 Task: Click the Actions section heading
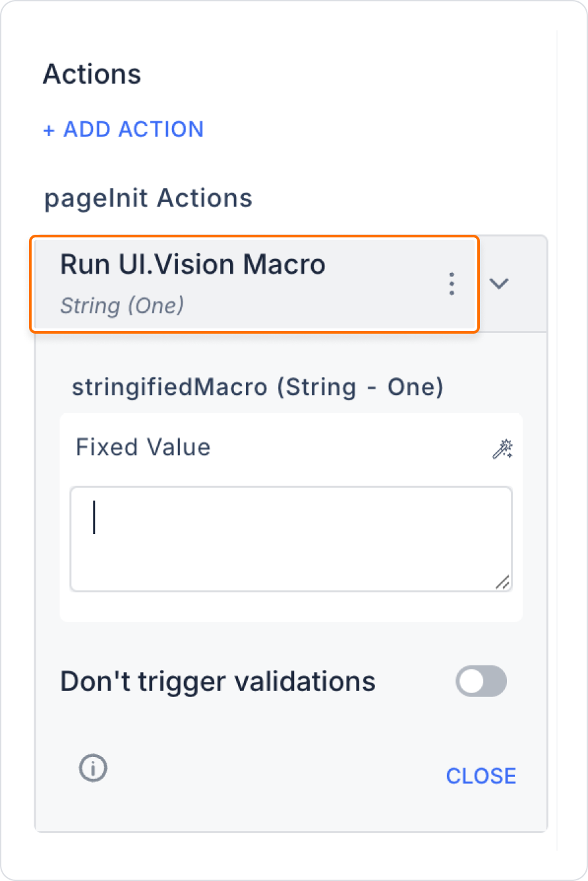(92, 75)
